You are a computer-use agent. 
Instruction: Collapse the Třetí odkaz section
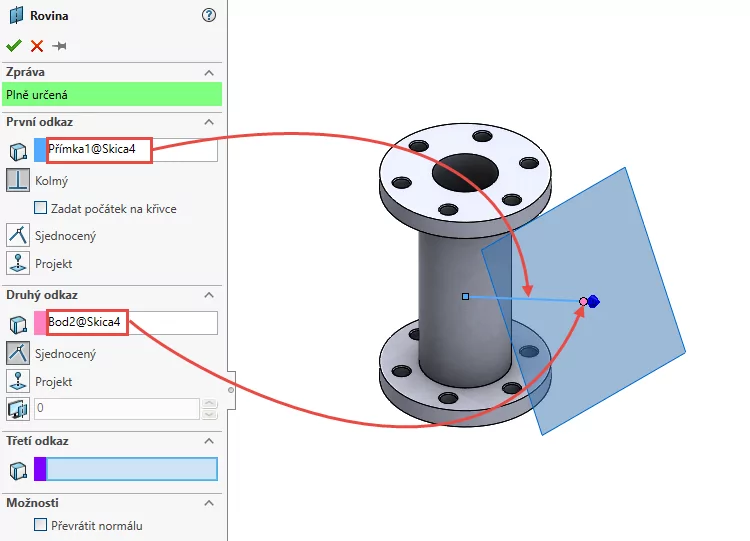[209, 441]
